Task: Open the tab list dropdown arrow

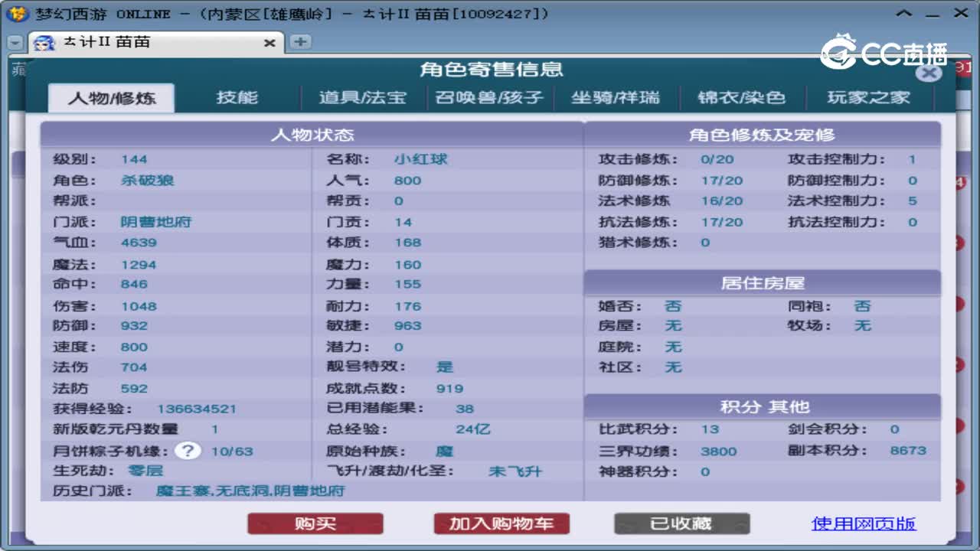Action: tap(15, 43)
